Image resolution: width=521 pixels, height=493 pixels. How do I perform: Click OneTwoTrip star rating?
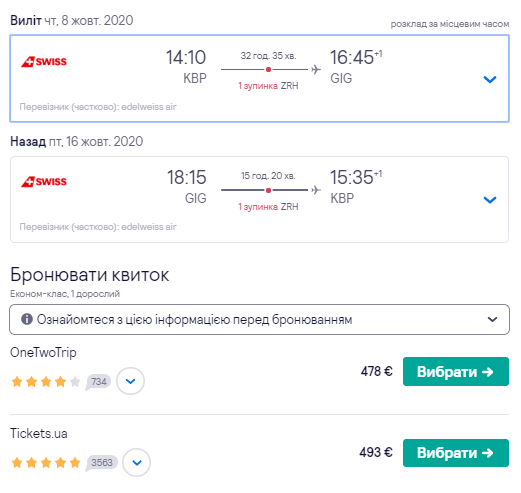pyautogui.click(x=46, y=381)
